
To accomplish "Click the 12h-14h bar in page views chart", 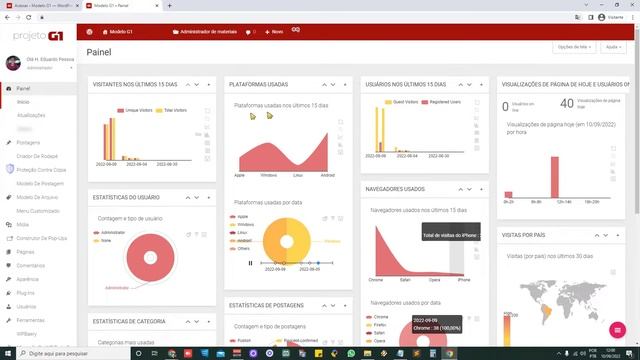I will point(555,177).
